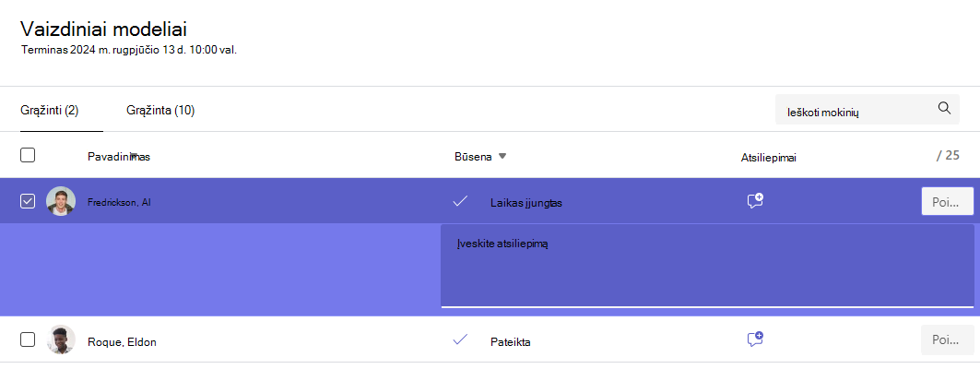Image resolution: width=980 pixels, height=369 pixels.
Task: Click the checkmark status icon for Roque
Action: (x=460, y=339)
